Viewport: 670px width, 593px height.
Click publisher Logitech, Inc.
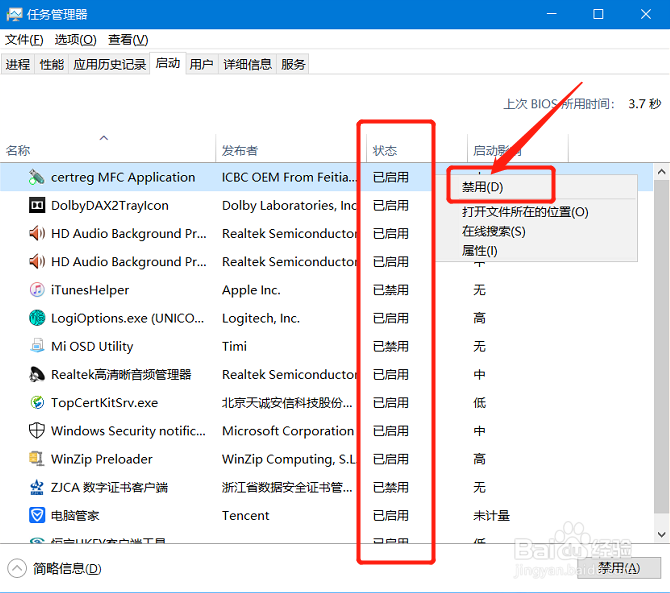point(261,318)
